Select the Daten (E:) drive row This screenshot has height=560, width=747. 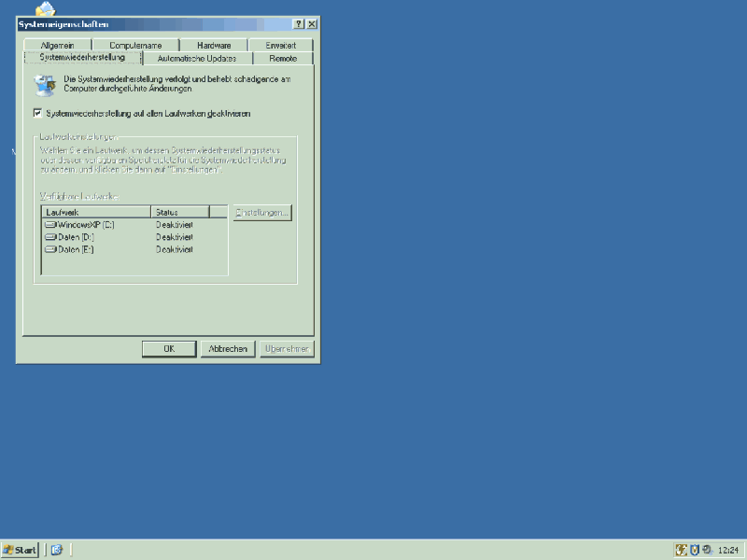click(x=134, y=249)
